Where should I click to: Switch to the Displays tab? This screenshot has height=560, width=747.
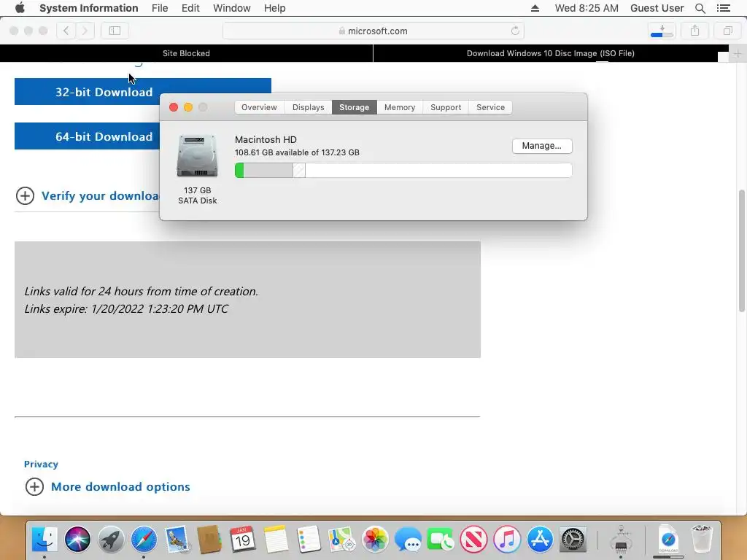pos(309,107)
